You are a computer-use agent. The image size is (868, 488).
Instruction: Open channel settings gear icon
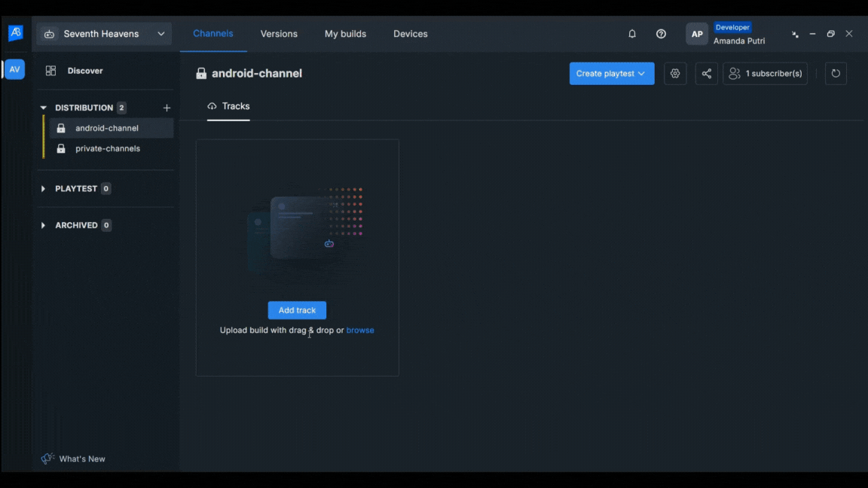(x=675, y=74)
